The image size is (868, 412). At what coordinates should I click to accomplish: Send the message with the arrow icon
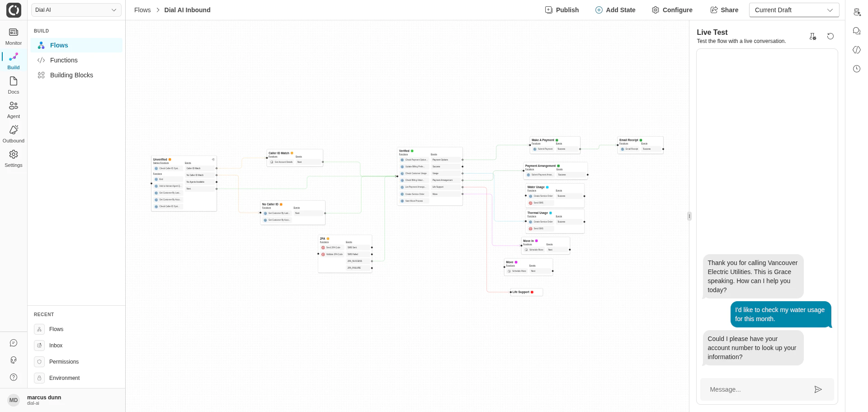(818, 389)
